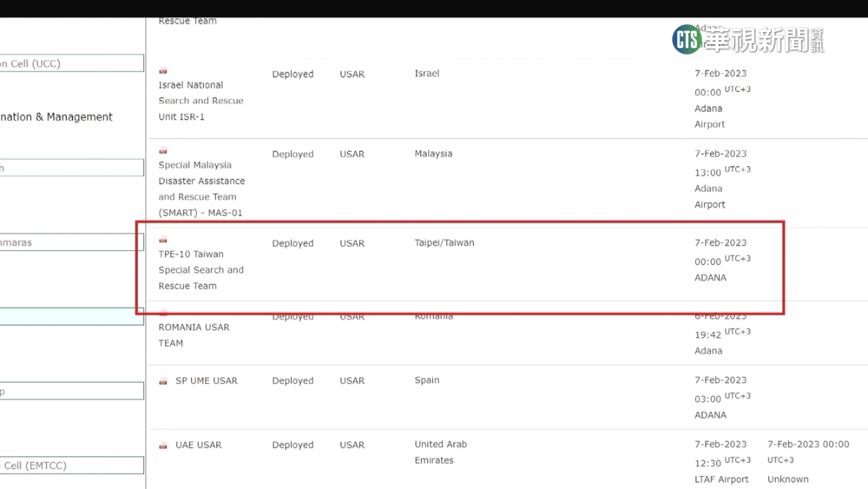Image resolution: width=868 pixels, height=489 pixels.
Task: Open Special Malaysia SMART MAS-01 team entry
Action: click(201, 189)
